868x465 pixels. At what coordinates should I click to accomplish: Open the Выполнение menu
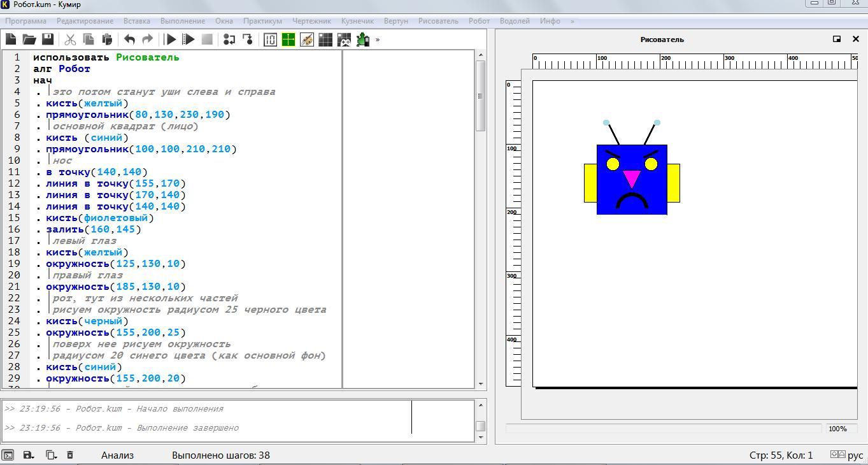click(x=183, y=21)
